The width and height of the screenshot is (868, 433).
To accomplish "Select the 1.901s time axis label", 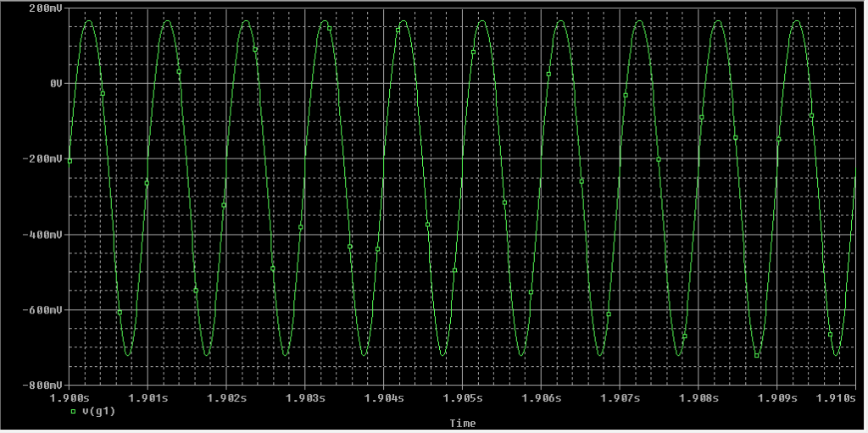I will point(147,397).
